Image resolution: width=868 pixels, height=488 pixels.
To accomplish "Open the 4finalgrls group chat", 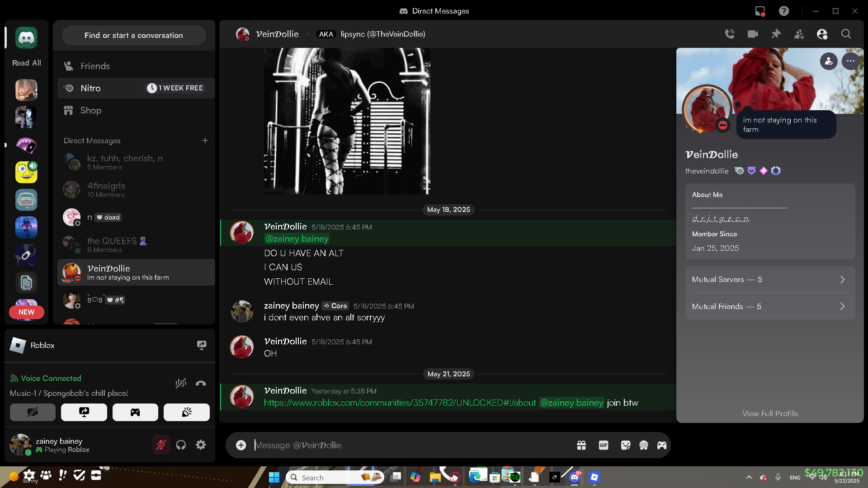I will tap(136, 189).
